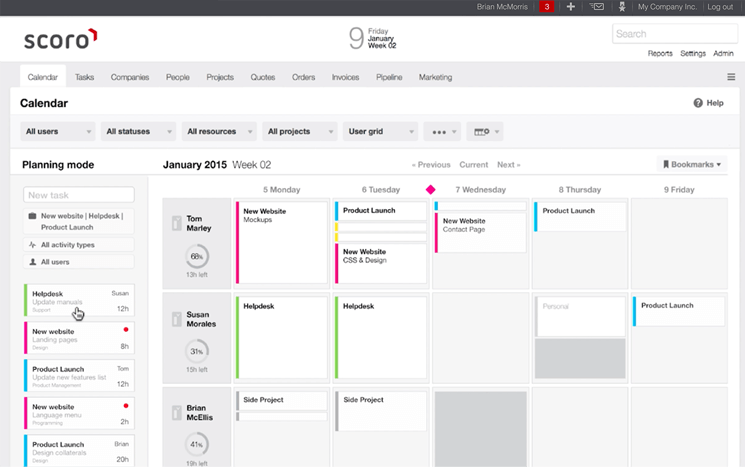Image resolution: width=745 pixels, height=467 pixels.
Task: Switch to the Tasks tab
Action: coord(84,77)
